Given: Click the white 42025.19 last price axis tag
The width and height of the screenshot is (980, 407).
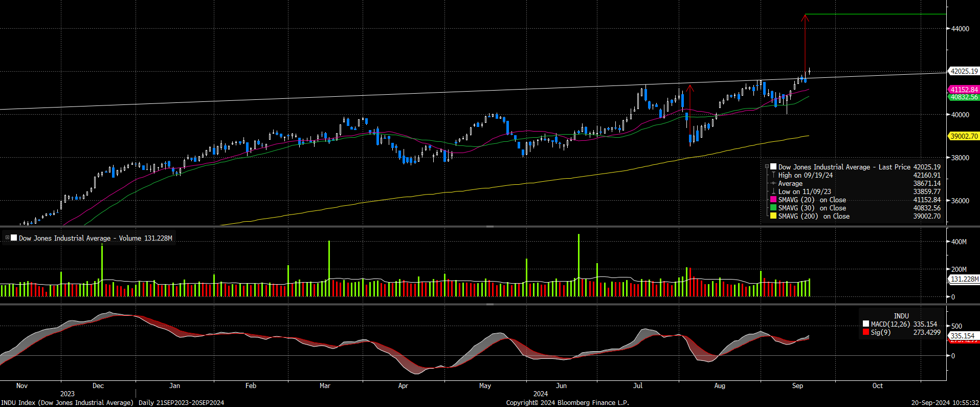Looking at the screenshot, I should click(x=964, y=71).
